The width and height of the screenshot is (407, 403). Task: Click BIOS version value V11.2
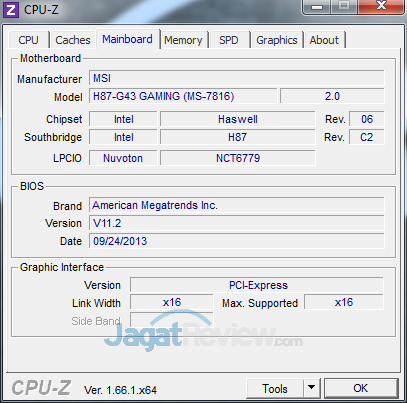click(x=237, y=223)
